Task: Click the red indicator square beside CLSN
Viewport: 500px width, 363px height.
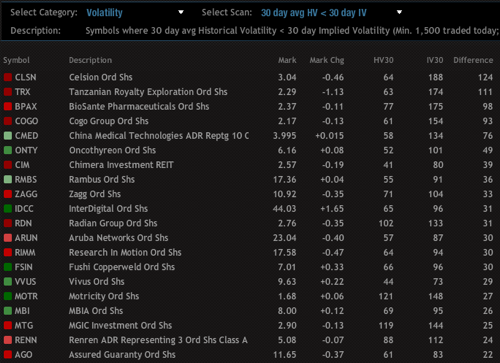Action: 8,77
